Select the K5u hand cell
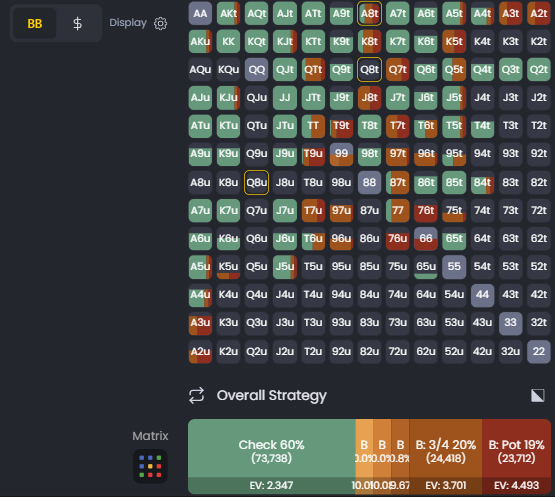This screenshot has height=497, width=555. [x=228, y=267]
